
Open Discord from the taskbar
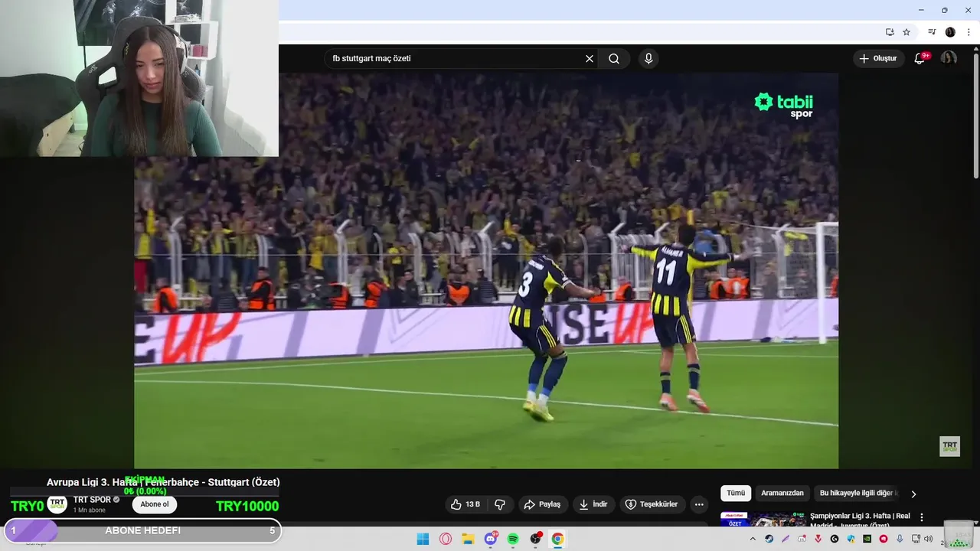pos(491,539)
